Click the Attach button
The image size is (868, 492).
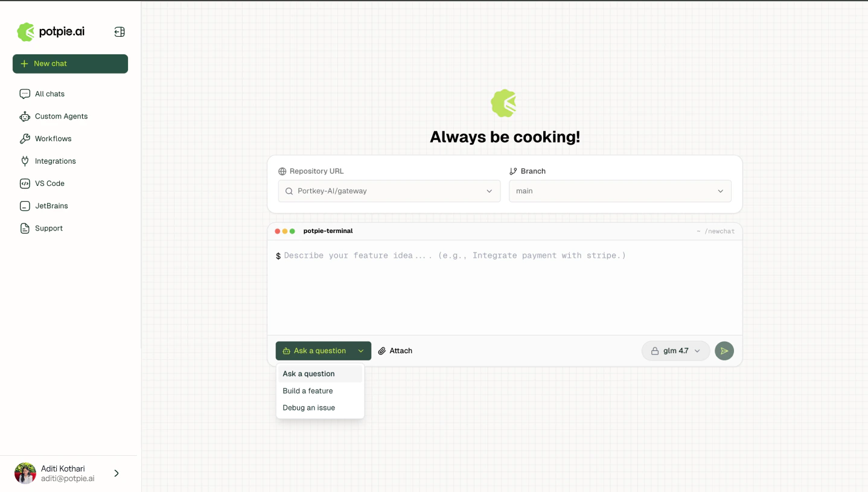tap(395, 351)
